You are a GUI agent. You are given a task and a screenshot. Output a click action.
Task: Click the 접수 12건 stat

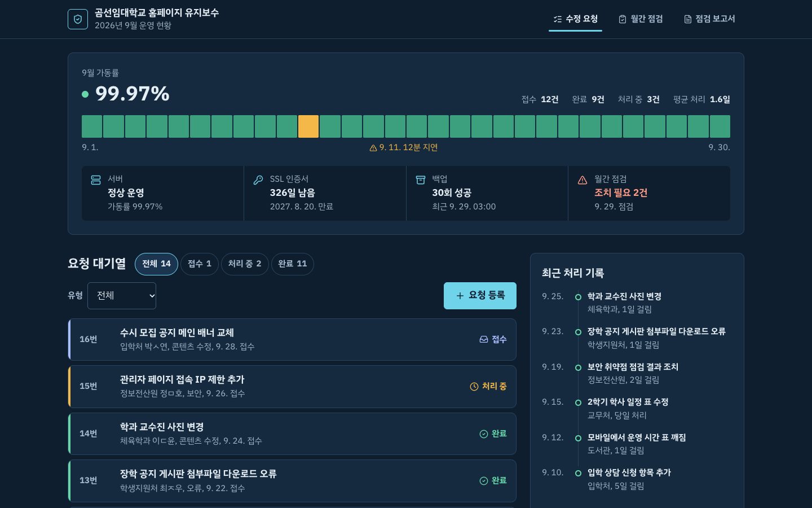(x=540, y=99)
